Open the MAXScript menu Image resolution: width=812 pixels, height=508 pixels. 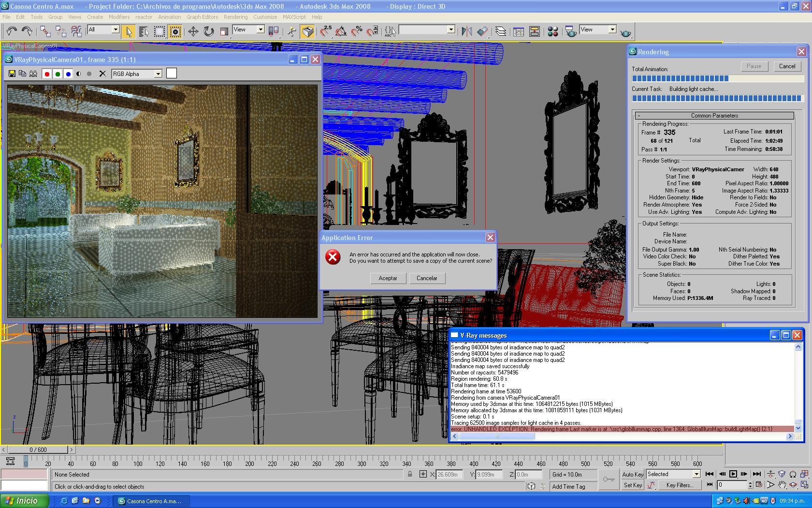(294, 17)
